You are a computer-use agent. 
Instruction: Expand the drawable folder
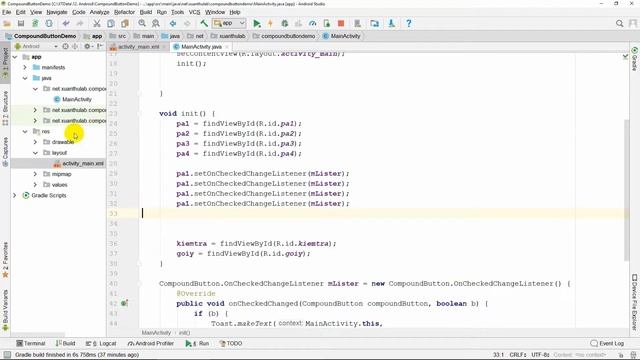coord(35,142)
